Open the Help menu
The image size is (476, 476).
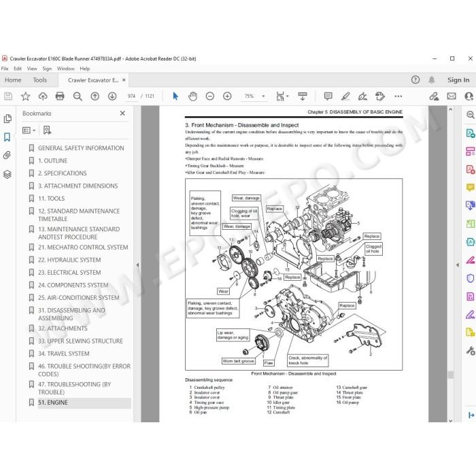[x=85, y=69]
